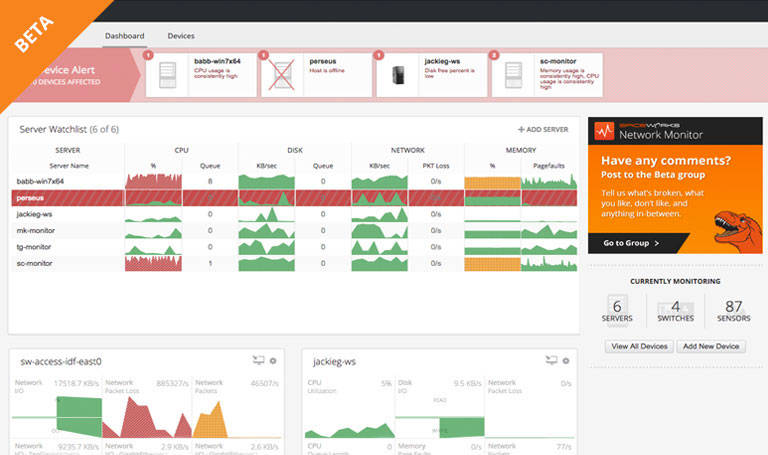Image resolution: width=768 pixels, height=455 pixels.
Task: Click the sc-monitor server alert icon
Action: (x=512, y=76)
